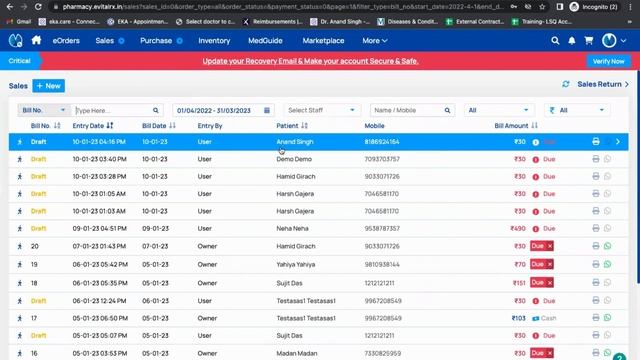This screenshot has width=640, height=360.
Task: Sort by Bill No. column arrows
Action: click(x=57, y=126)
